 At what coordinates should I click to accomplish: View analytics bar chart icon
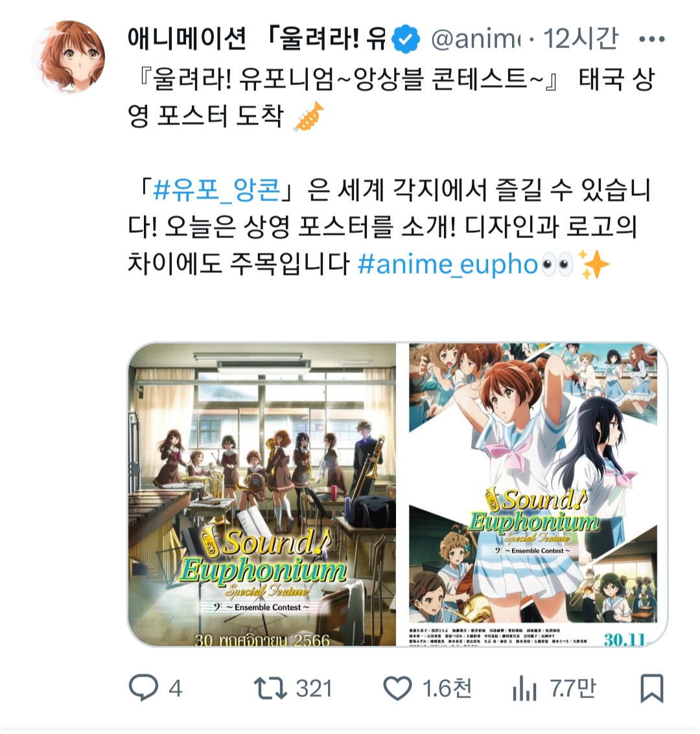click(524, 689)
